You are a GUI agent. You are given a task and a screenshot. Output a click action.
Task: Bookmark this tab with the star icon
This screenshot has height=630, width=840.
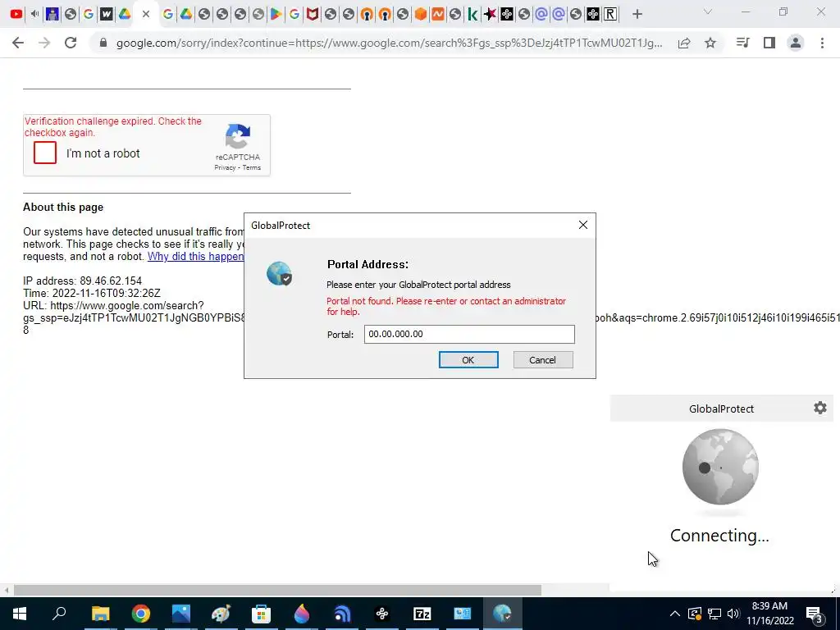(710, 43)
